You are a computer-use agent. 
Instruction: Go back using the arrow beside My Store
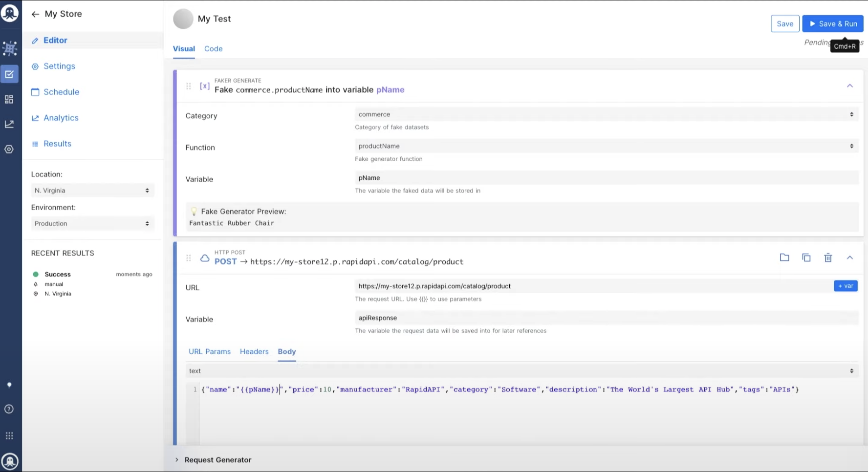tap(35, 14)
